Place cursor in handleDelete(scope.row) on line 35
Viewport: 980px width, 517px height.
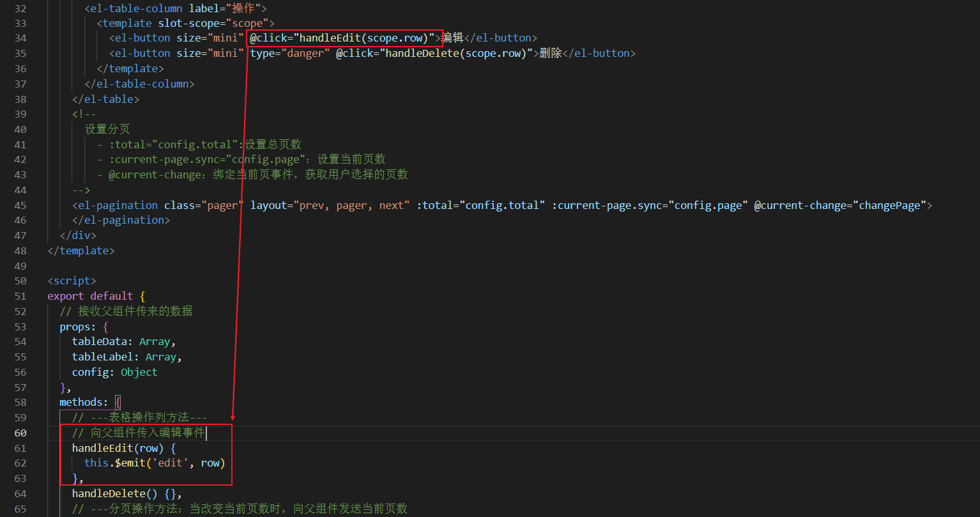(456, 54)
